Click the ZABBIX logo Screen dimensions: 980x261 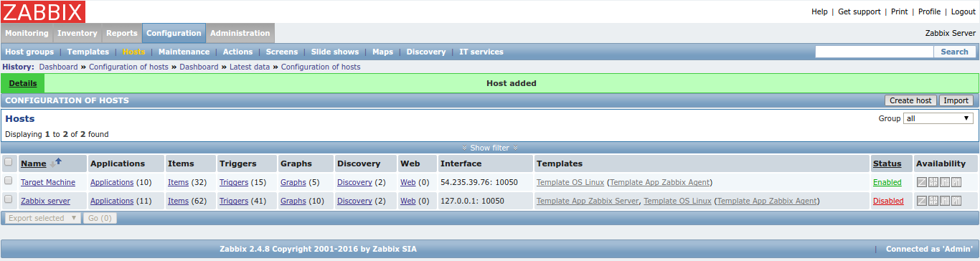pos(43,11)
